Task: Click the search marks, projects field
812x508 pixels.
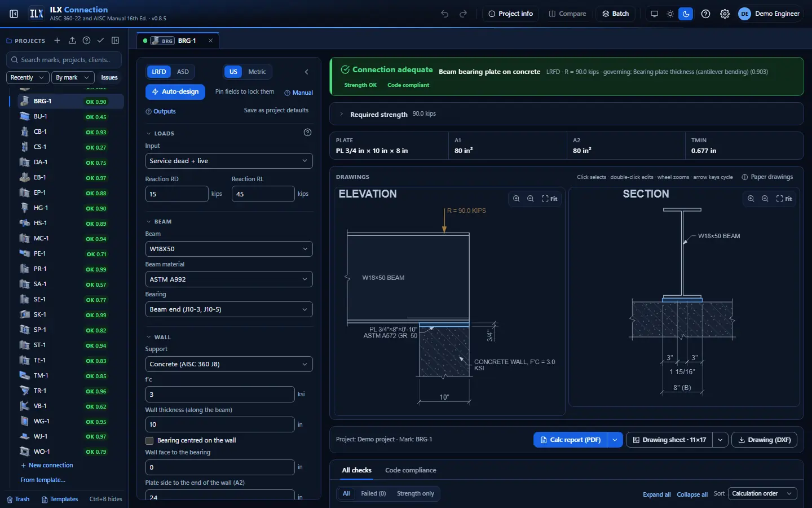Action: pos(65,59)
